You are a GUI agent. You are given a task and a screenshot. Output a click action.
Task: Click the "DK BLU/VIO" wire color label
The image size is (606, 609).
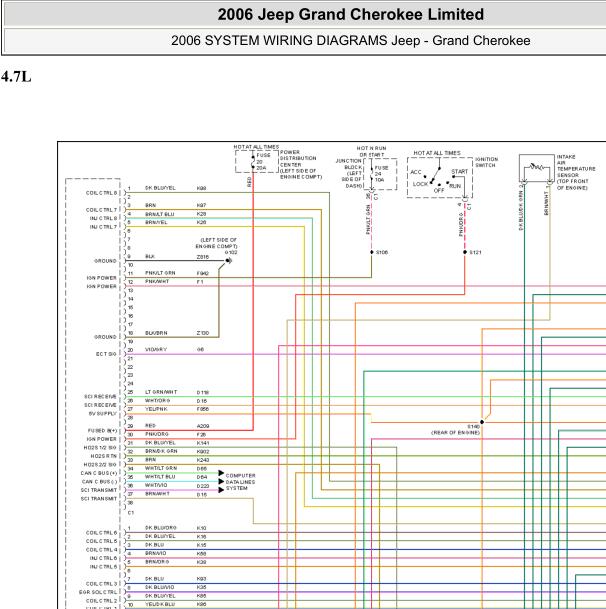click(159, 588)
